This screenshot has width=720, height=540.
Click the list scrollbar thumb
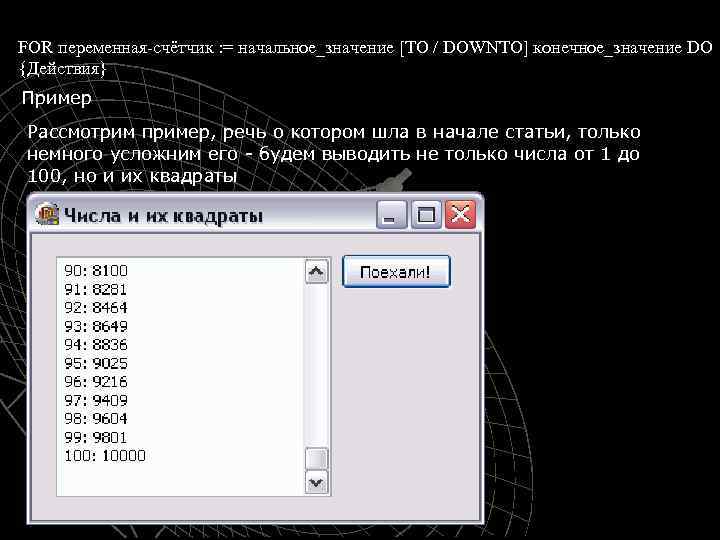tap(316, 459)
